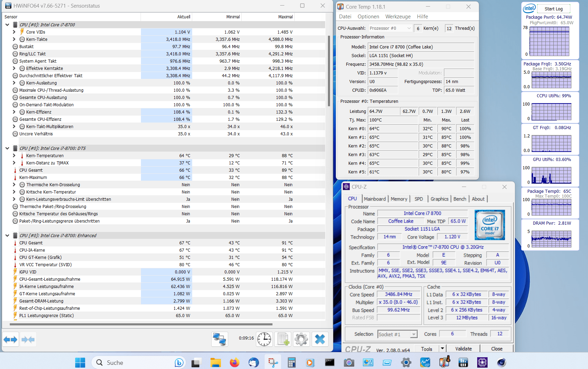Click the Cinebench sphere taskbar icon
Screen dimensions: 588x369
coord(501,362)
